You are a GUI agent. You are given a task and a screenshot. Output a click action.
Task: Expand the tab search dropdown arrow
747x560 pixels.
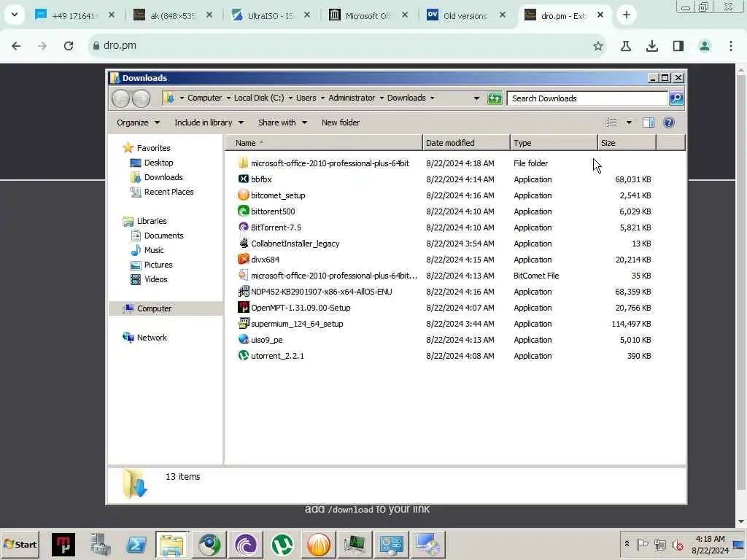point(15,15)
